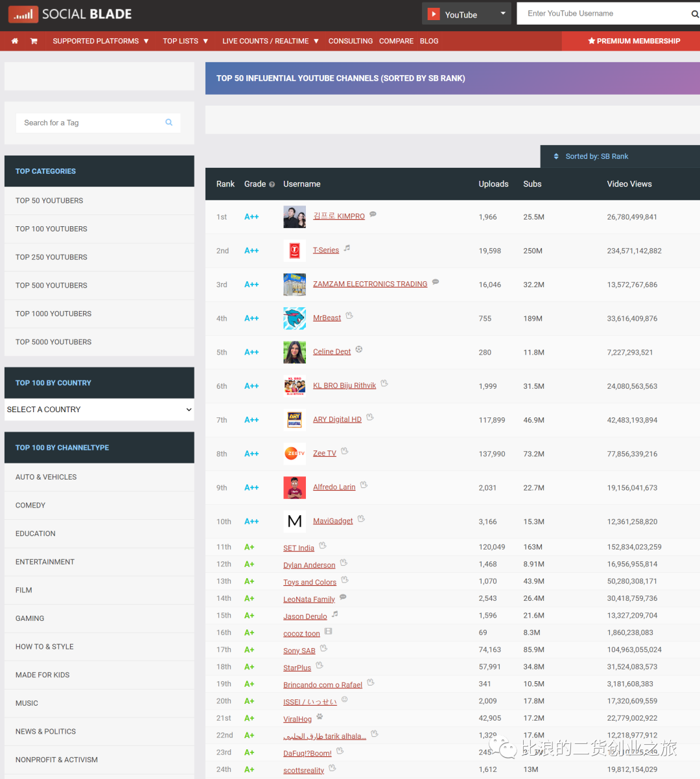Select Top 50 YouTubers category
The width and height of the screenshot is (700, 779).
coord(99,201)
